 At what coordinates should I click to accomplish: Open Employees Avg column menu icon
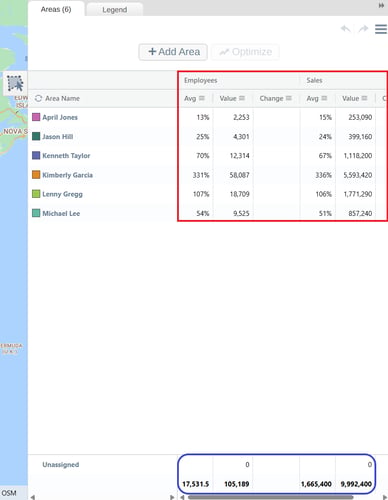coord(202,98)
